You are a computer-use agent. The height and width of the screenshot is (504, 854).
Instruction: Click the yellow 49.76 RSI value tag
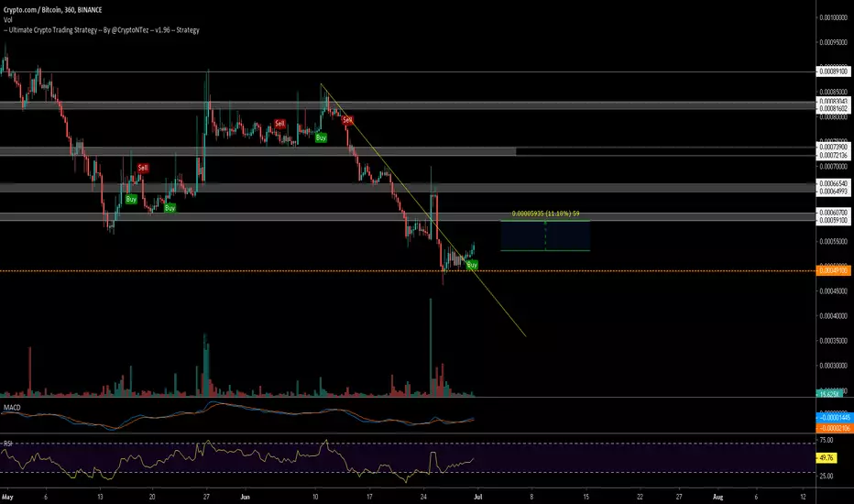[x=827, y=458]
